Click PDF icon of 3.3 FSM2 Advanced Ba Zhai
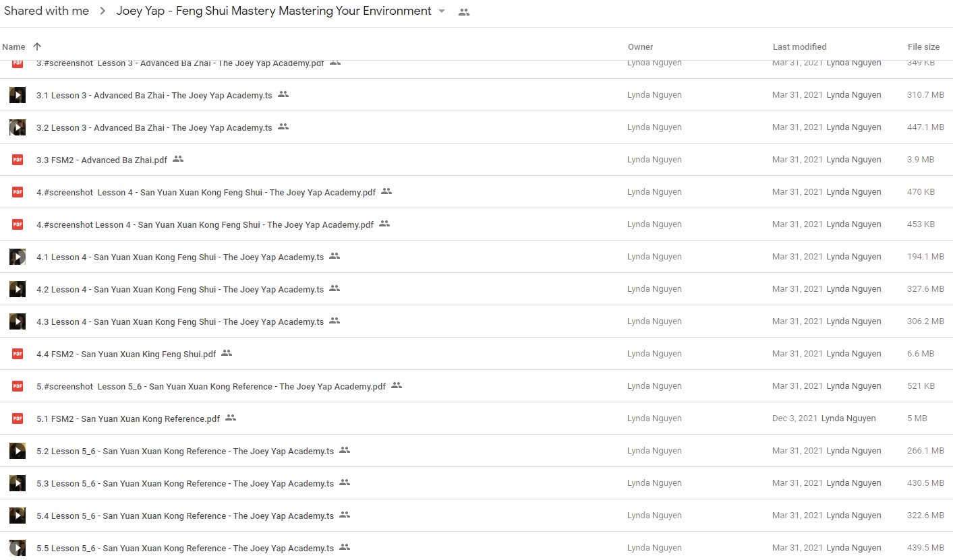 (x=18, y=160)
